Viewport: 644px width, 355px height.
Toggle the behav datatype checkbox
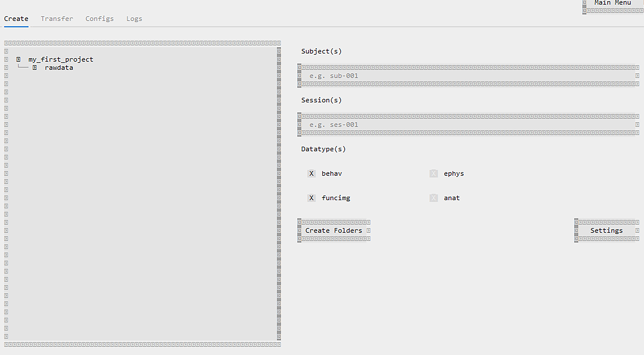[311, 173]
